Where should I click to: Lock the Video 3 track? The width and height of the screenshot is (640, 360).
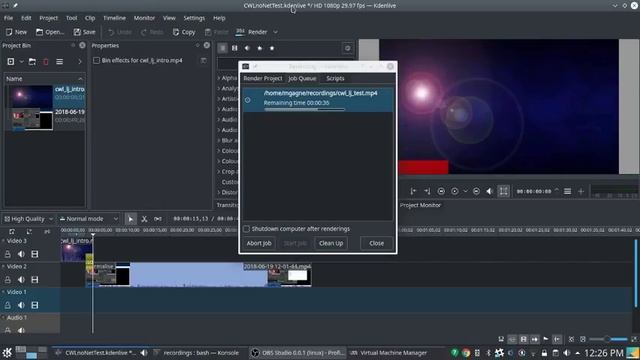[8, 254]
